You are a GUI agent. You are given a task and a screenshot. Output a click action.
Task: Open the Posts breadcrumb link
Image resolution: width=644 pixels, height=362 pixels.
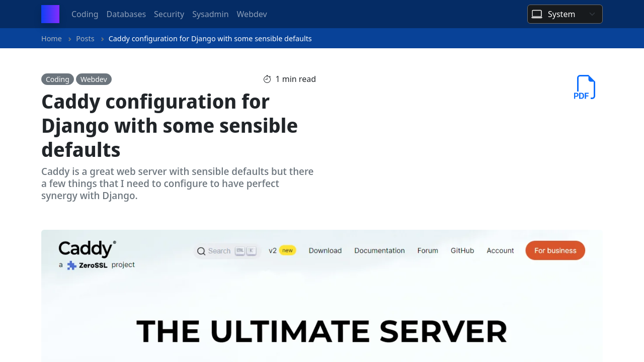click(x=85, y=38)
